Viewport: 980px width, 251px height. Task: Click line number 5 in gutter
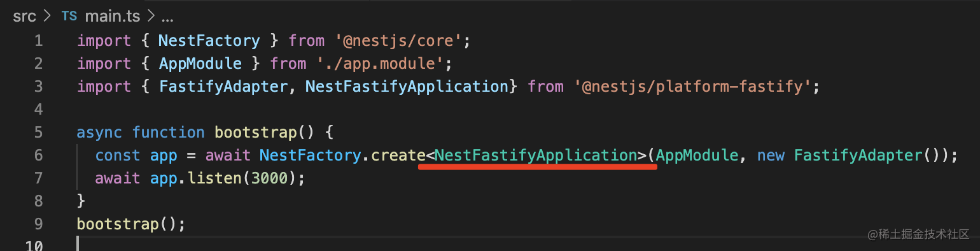tap(38, 133)
